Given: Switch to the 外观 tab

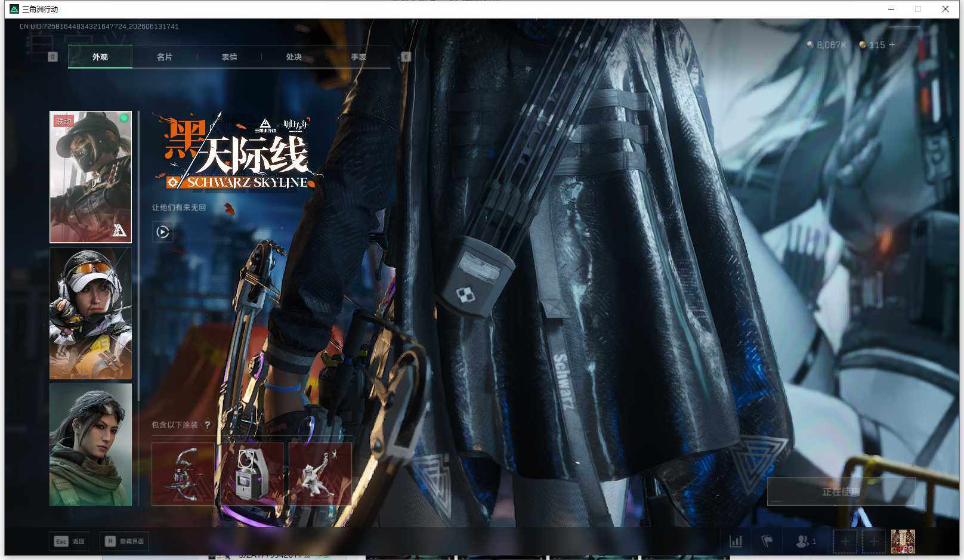Looking at the screenshot, I should [100, 57].
